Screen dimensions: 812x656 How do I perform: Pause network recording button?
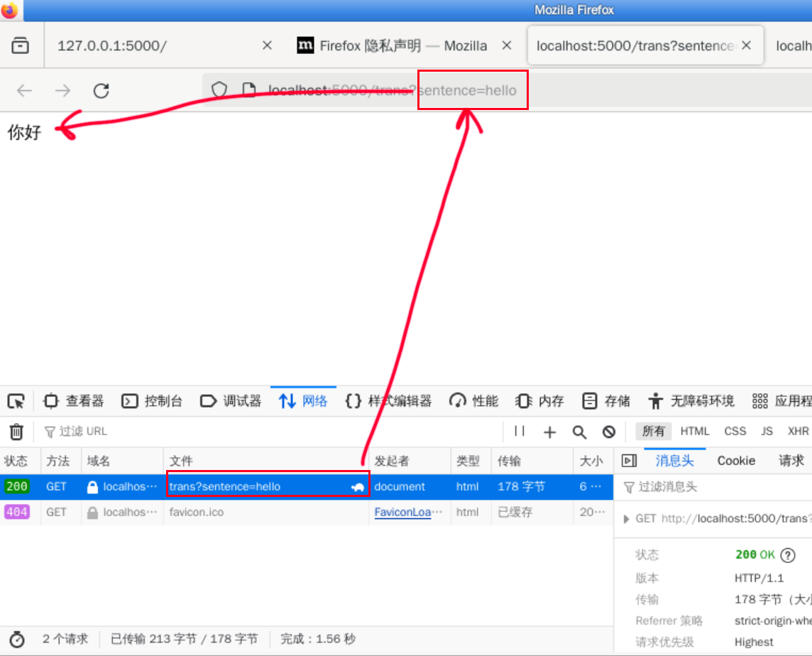[520, 432]
